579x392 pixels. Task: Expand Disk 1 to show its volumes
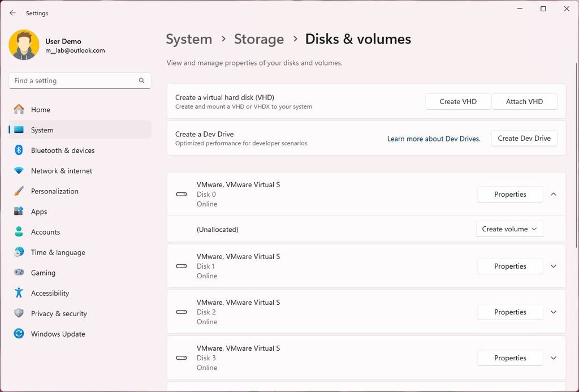tap(554, 266)
